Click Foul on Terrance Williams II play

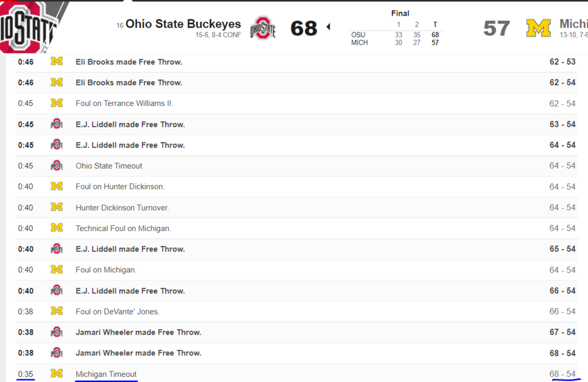pyautogui.click(x=125, y=103)
